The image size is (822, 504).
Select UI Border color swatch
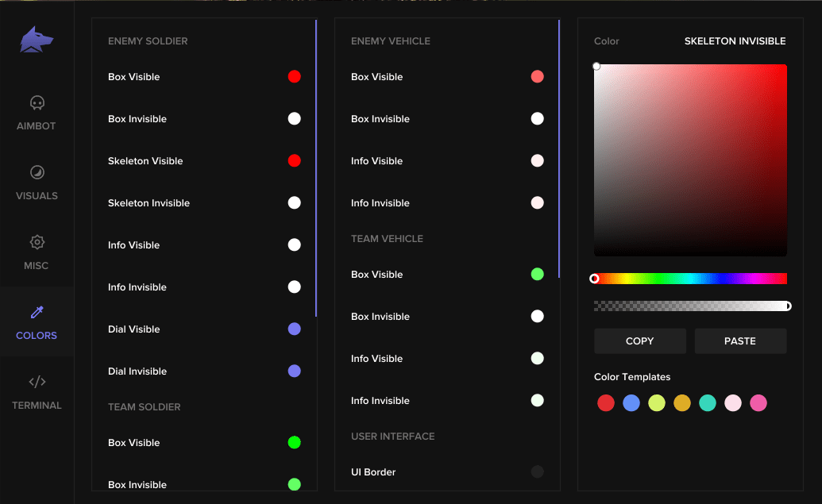[538, 471]
